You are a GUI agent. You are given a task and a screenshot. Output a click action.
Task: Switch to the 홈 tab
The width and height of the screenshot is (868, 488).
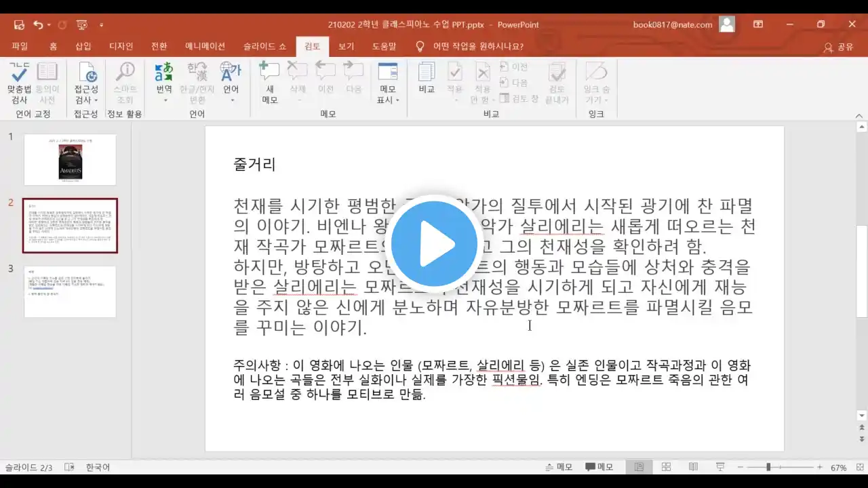coord(53,47)
